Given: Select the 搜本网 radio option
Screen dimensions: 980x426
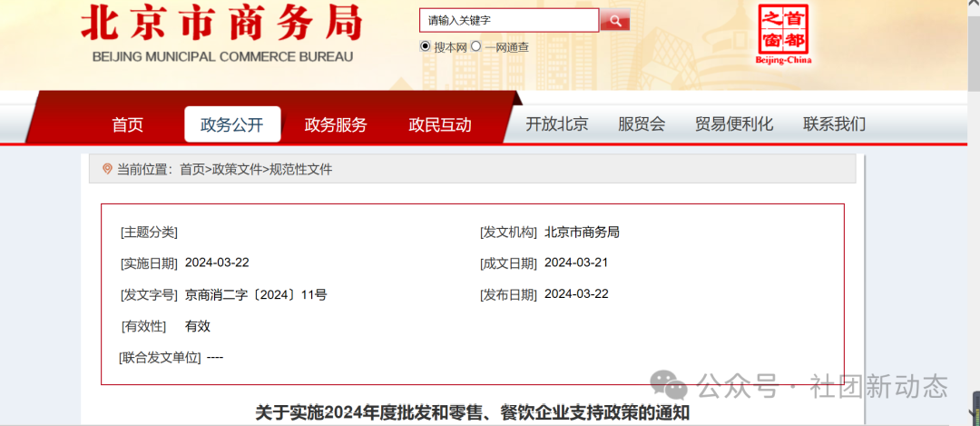Looking at the screenshot, I should click(426, 46).
